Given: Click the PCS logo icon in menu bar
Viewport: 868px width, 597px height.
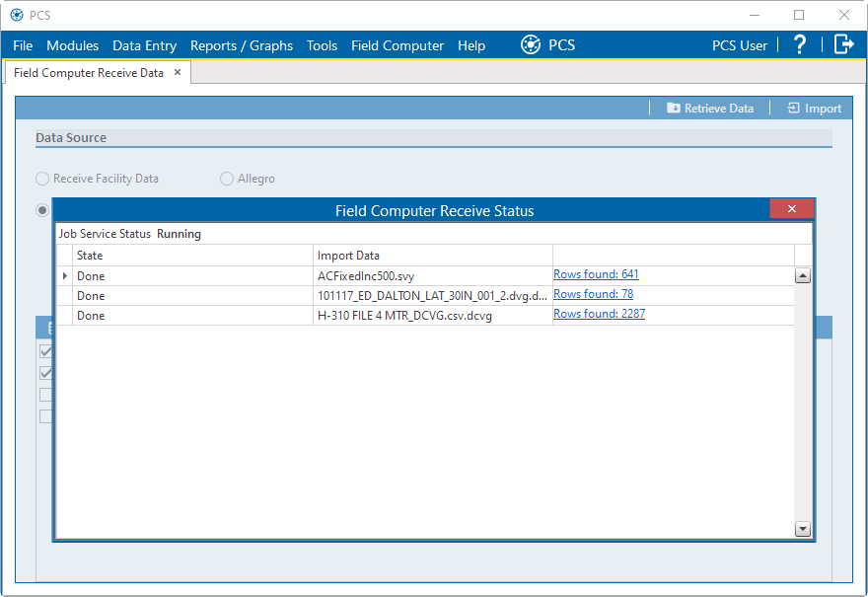Looking at the screenshot, I should [x=531, y=44].
